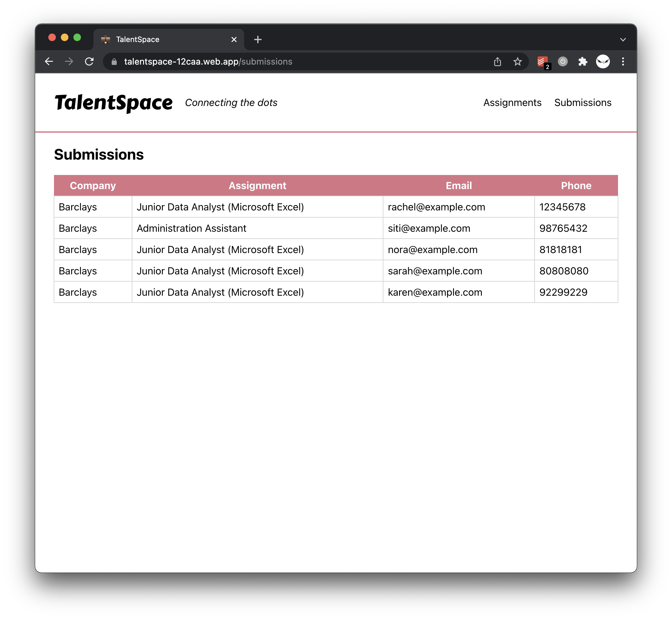672x619 pixels.
Task: Open Chrome's three-dot menu
Action: coord(623,62)
